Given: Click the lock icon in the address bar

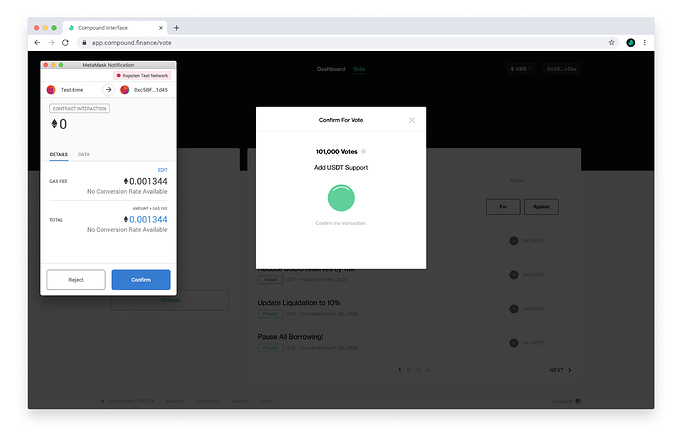Looking at the screenshot, I should point(84,43).
